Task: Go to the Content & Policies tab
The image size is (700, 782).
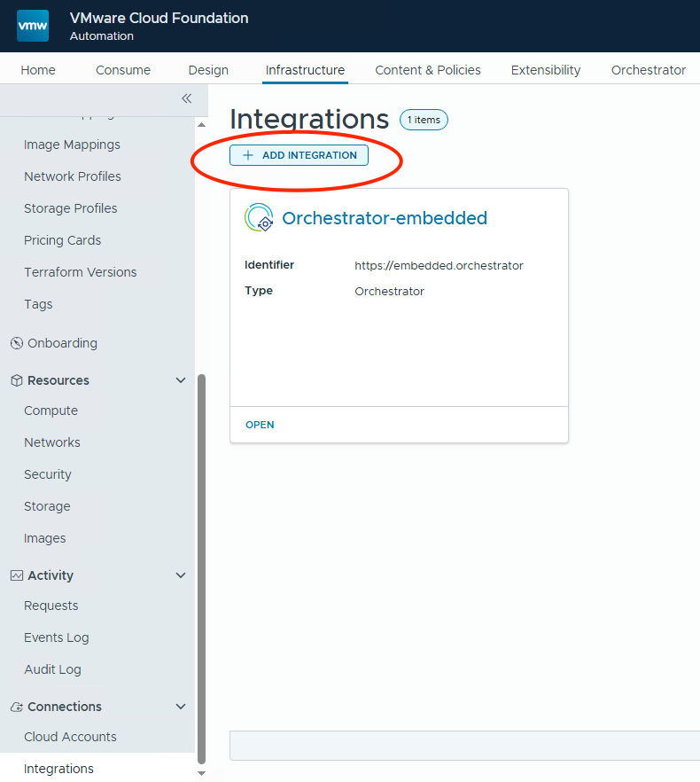Action: click(x=427, y=70)
